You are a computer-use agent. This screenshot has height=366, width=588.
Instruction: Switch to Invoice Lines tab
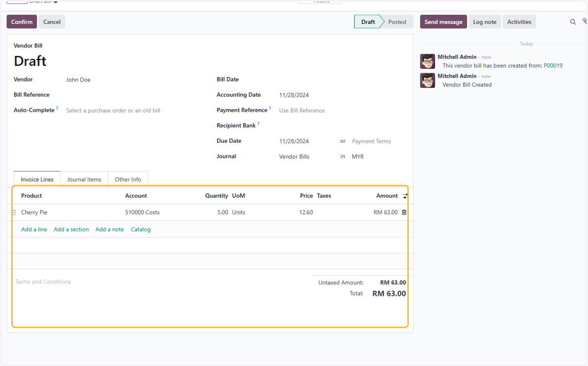37,179
